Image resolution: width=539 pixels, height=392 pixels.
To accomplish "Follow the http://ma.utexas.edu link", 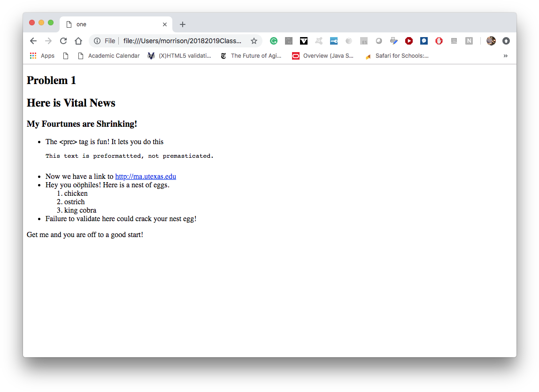I will [x=146, y=177].
